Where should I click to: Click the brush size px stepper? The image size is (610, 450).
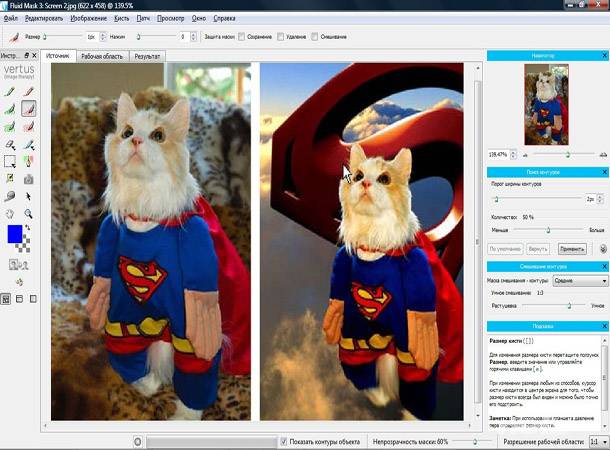coord(103,37)
